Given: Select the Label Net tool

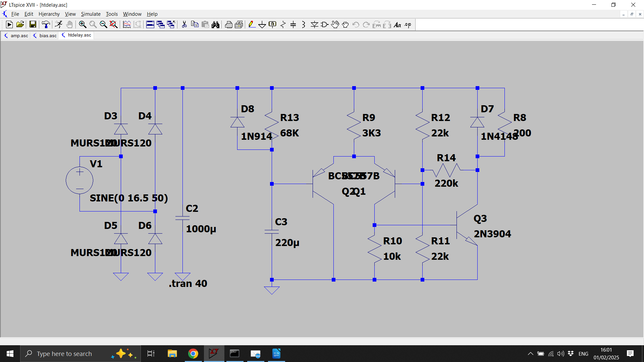Looking at the screenshot, I should pyautogui.click(x=273, y=24).
